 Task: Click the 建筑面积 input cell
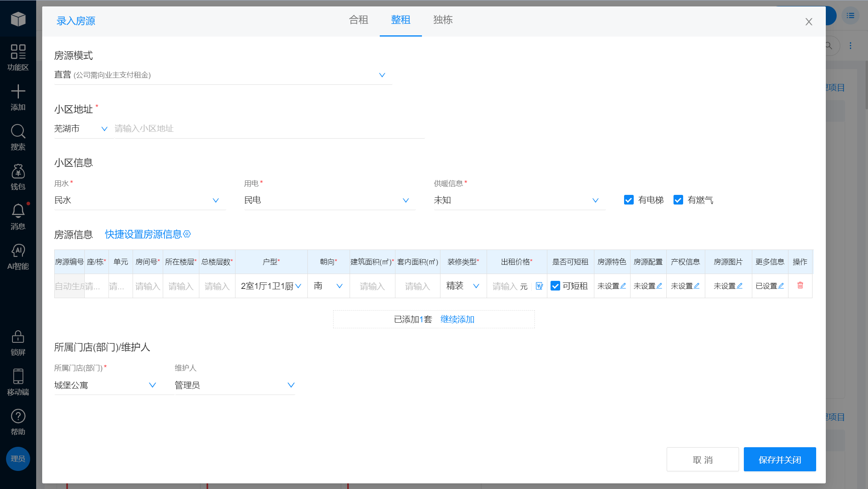click(x=373, y=286)
